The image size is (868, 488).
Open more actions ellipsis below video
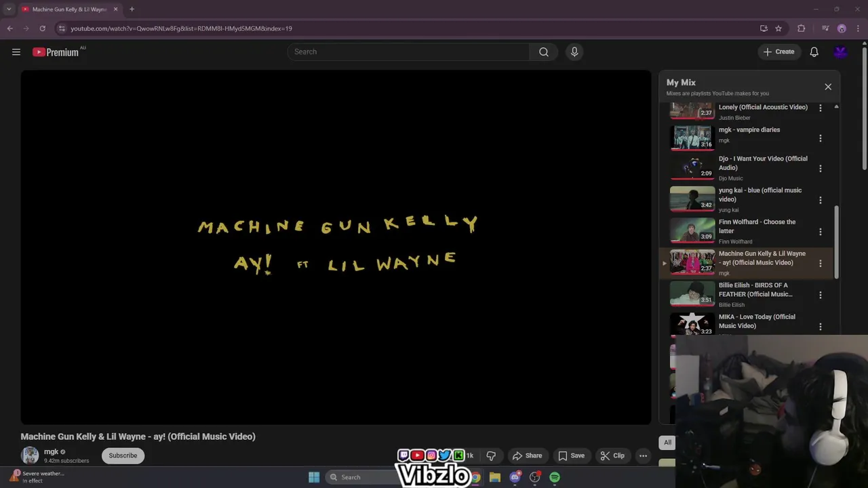(x=643, y=455)
